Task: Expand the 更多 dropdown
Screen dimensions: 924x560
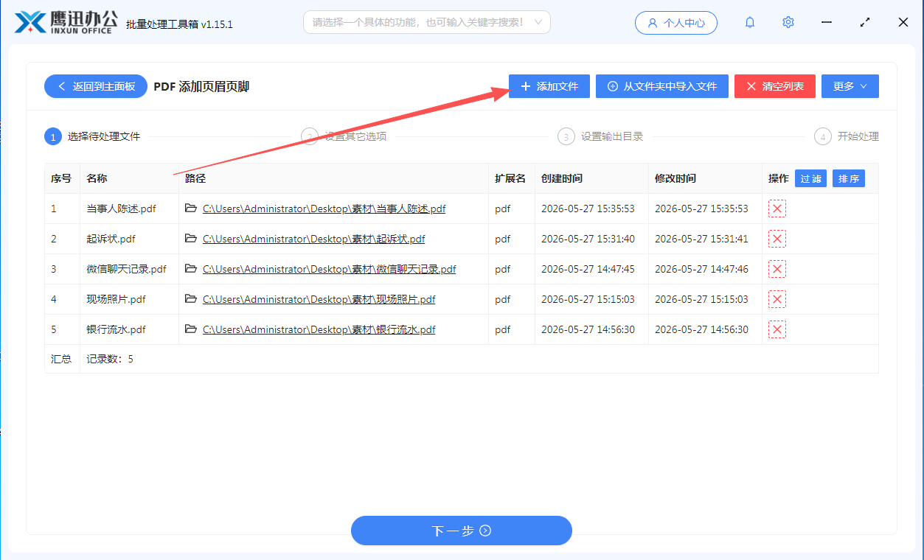Action: coord(850,86)
